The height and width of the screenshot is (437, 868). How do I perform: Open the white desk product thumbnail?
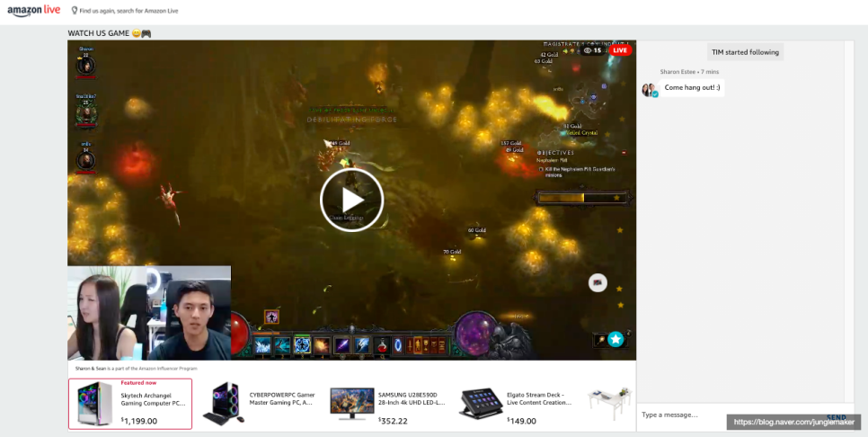609,404
